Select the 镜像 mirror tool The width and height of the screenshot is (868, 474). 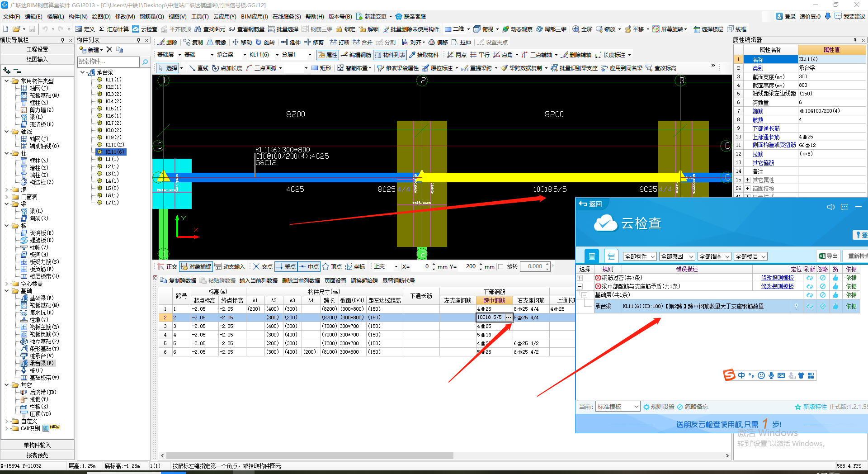click(x=217, y=42)
